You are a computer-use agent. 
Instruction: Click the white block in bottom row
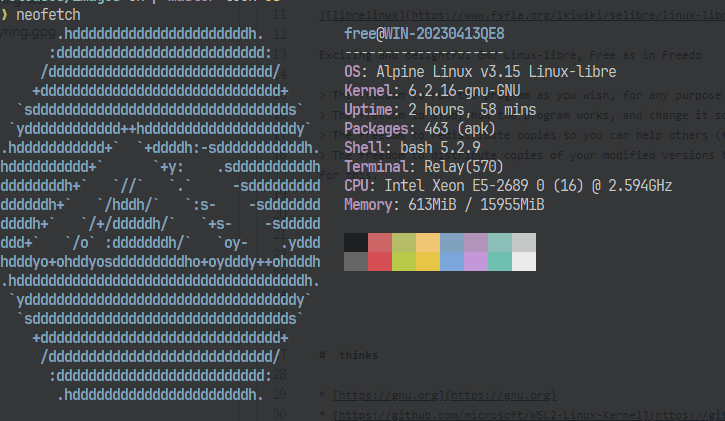[x=524, y=262]
